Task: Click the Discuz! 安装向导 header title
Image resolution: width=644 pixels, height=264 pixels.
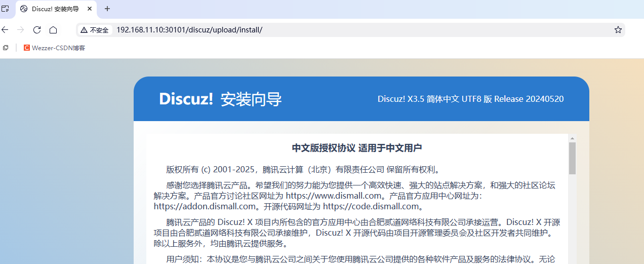Action: pyautogui.click(x=220, y=99)
